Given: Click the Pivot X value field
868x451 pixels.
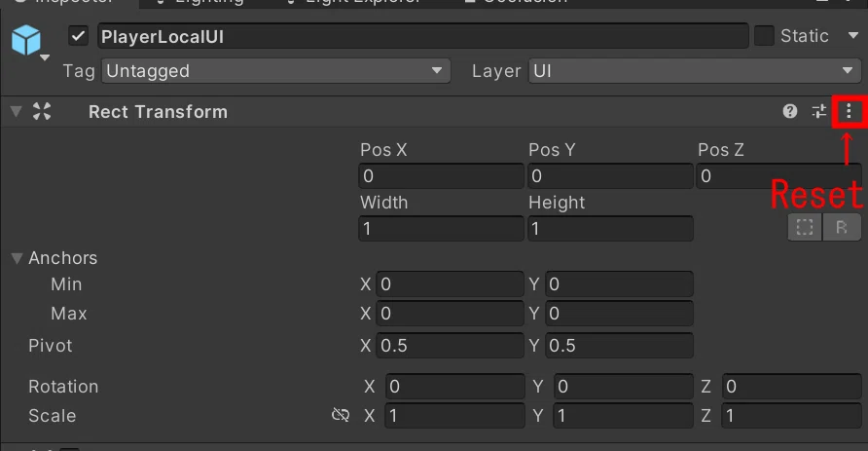Looking at the screenshot, I should click(450, 346).
